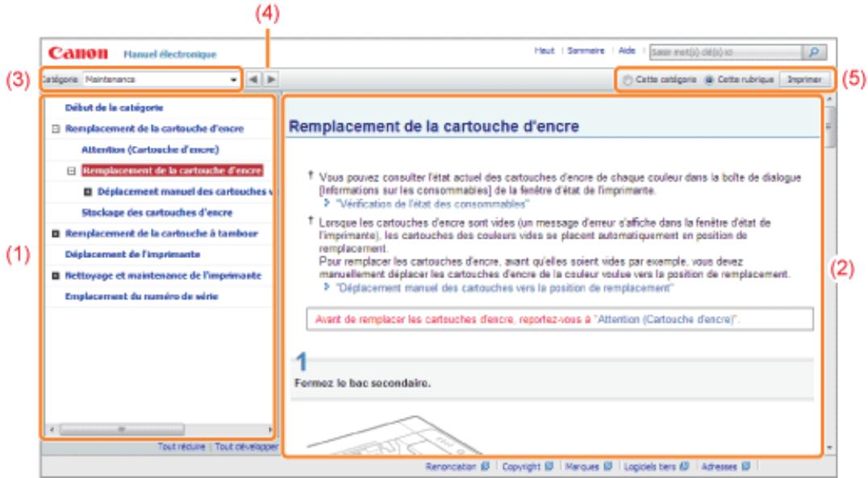This screenshot has width=868, height=478.
Task: Click Tout développer link
Action: coord(246,447)
